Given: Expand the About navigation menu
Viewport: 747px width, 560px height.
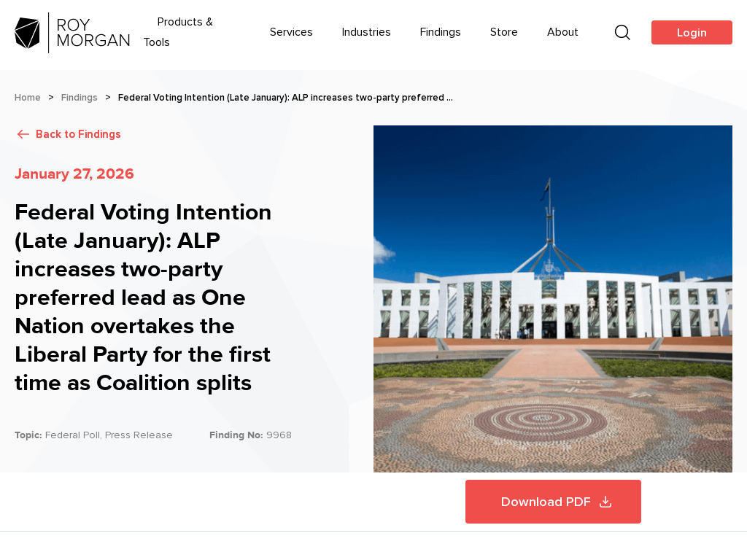Looking at the screenshot, I should [x=562, y=32].
